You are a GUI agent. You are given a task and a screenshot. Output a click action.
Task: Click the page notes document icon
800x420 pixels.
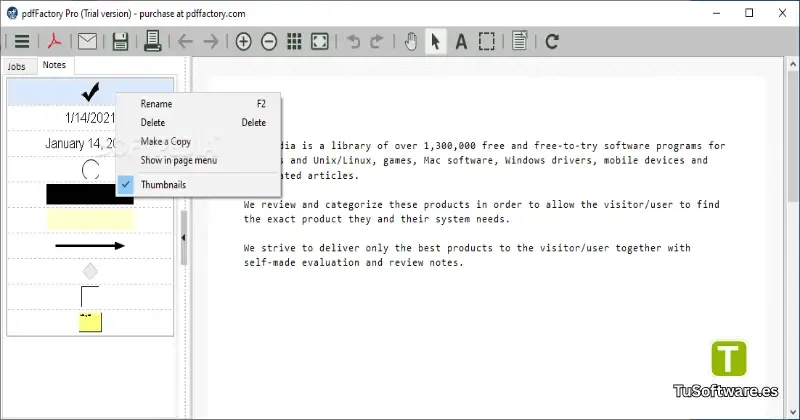click(519, 41)
